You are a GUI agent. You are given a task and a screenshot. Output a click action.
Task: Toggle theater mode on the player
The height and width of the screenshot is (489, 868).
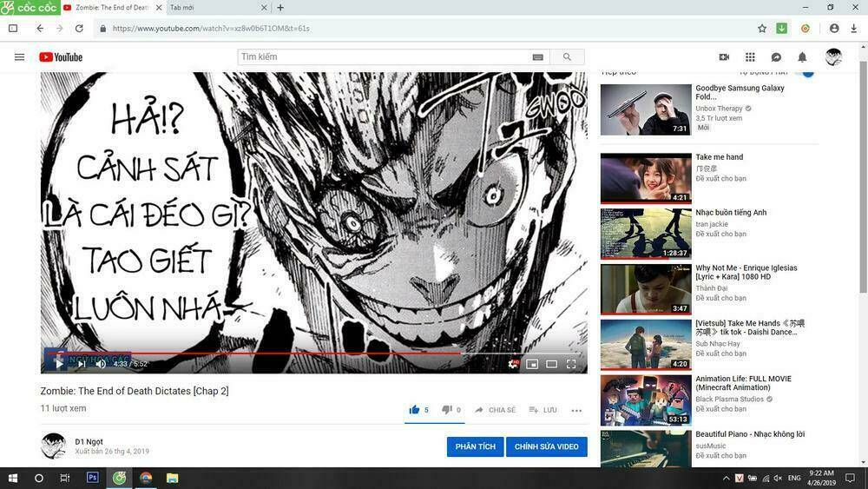pos(551,364)
